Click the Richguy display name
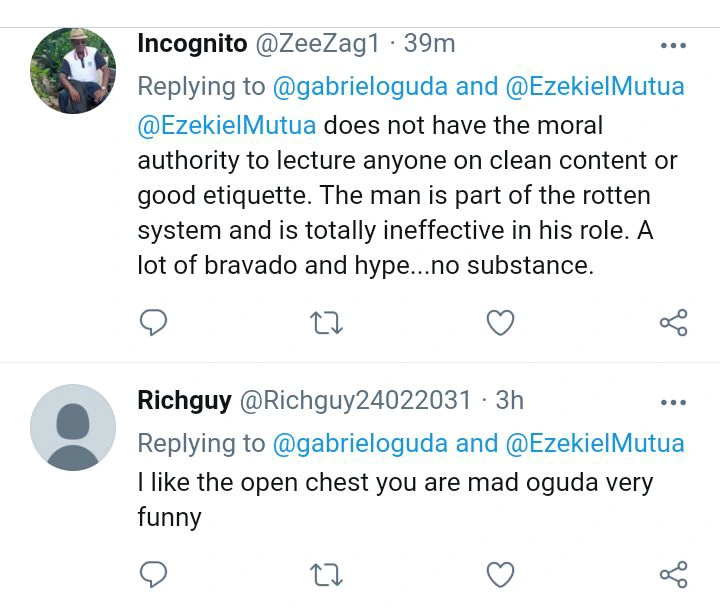 (184, 401)
